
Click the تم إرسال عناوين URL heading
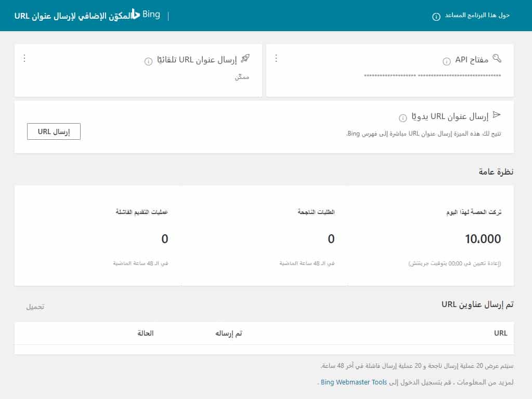coord(477,304)
